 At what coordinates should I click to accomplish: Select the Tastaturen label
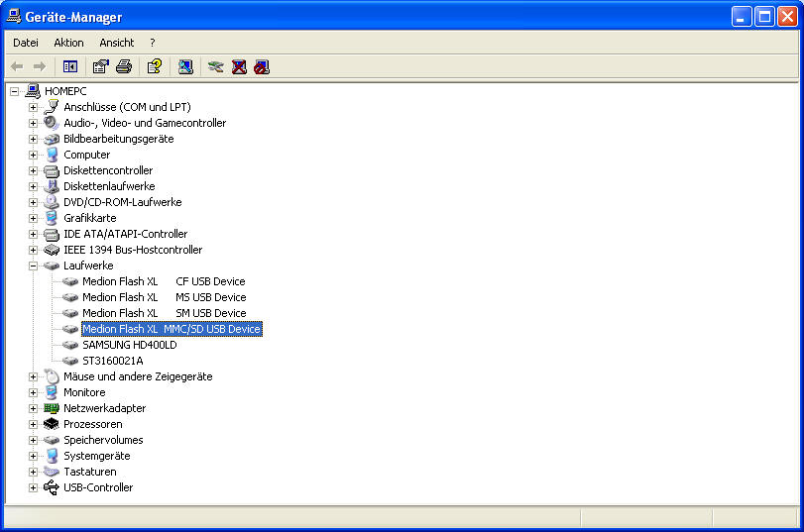pyautogui.click(x=90, y=472)
